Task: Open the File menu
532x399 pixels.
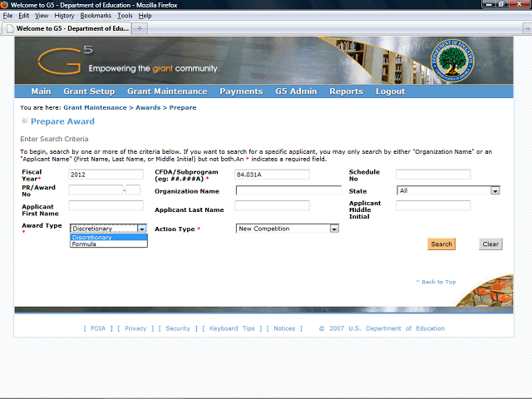Action: pos(7,16)
